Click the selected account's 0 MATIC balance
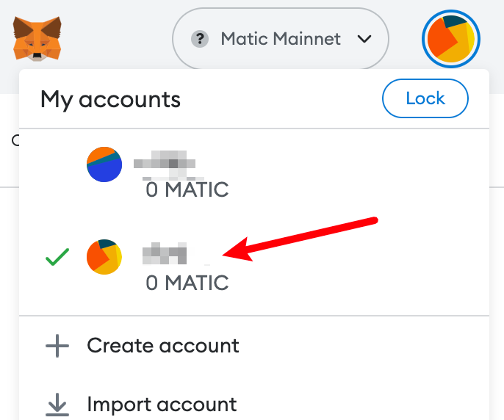The image size is (504, 420). pyautogui.click(x=187, y=283)
